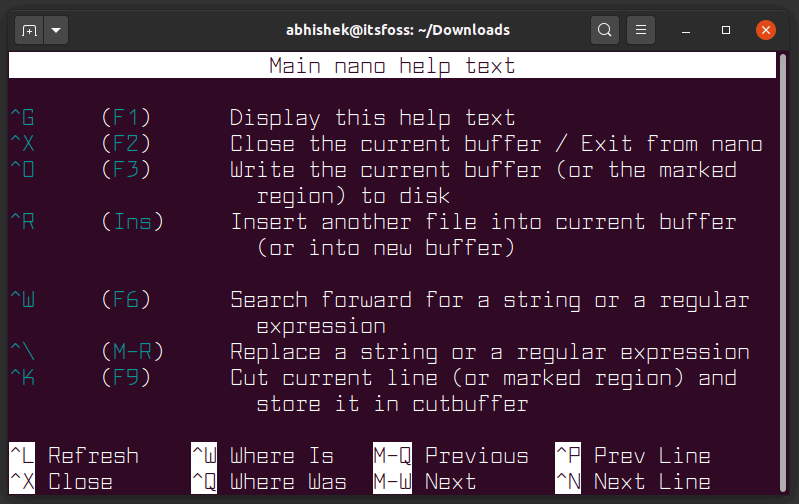The width and height of the screenshot is (799, 504).
Task: Click the ^Q Where Was shortcut
Action: click(x=268, y=482)
